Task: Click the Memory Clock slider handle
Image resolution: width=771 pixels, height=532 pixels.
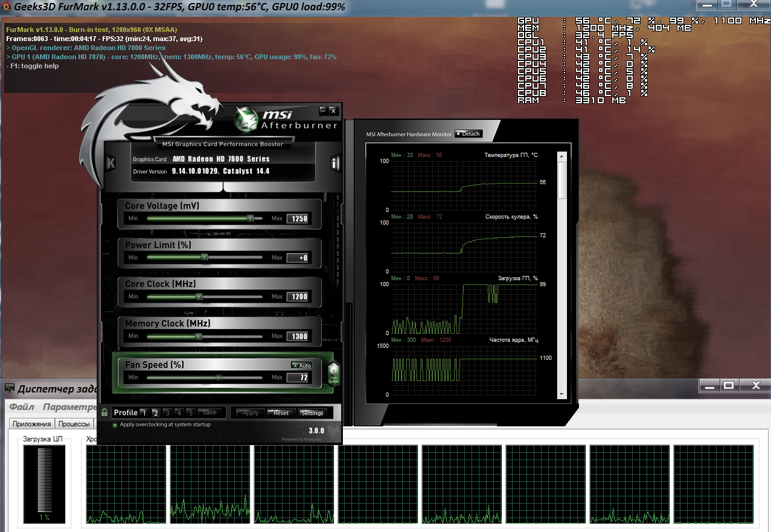Action: [198, 336]
